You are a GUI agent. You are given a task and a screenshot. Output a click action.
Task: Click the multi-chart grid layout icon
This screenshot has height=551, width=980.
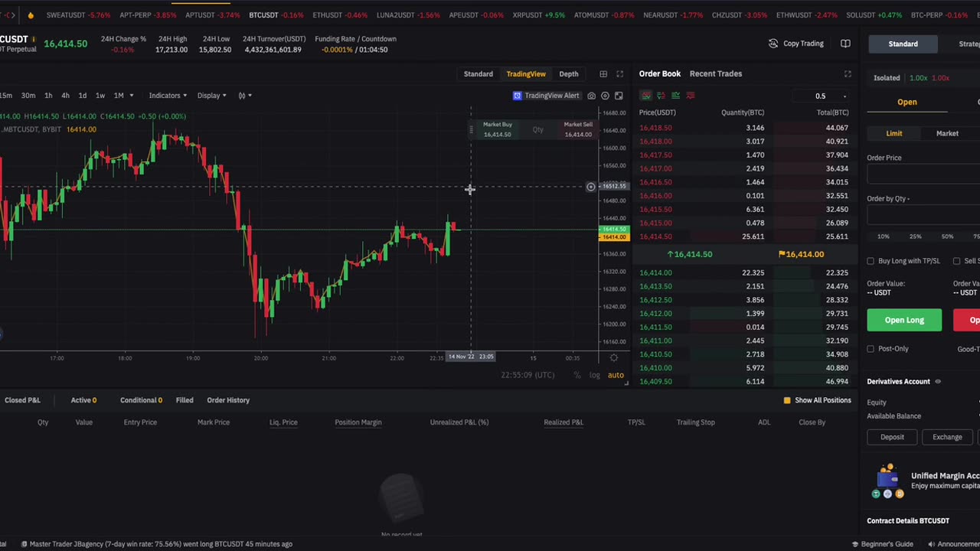[x=603, y=74]
